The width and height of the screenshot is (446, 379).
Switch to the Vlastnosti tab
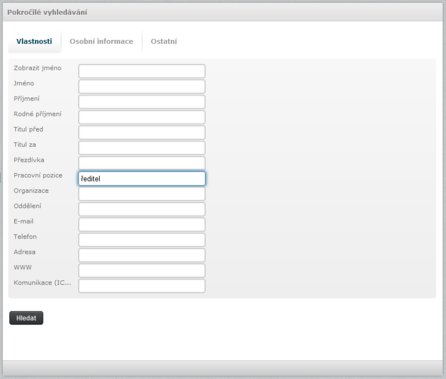pos(34,41)
